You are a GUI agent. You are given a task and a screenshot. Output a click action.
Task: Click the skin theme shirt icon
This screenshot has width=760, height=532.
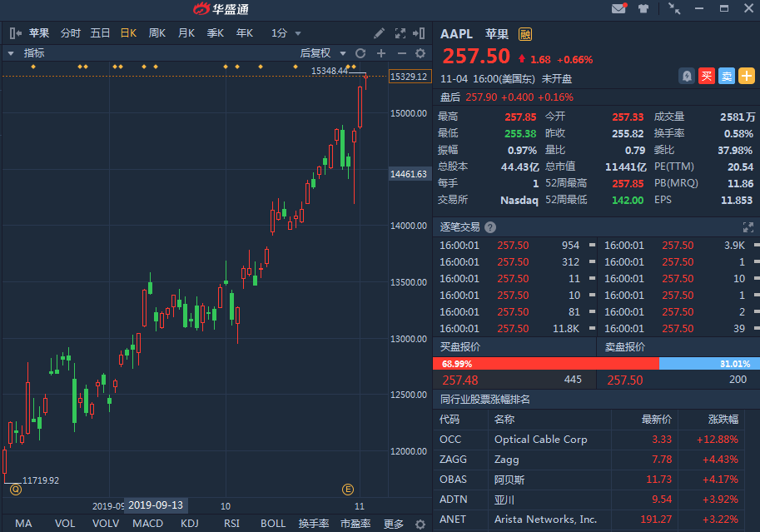[643, 9]
